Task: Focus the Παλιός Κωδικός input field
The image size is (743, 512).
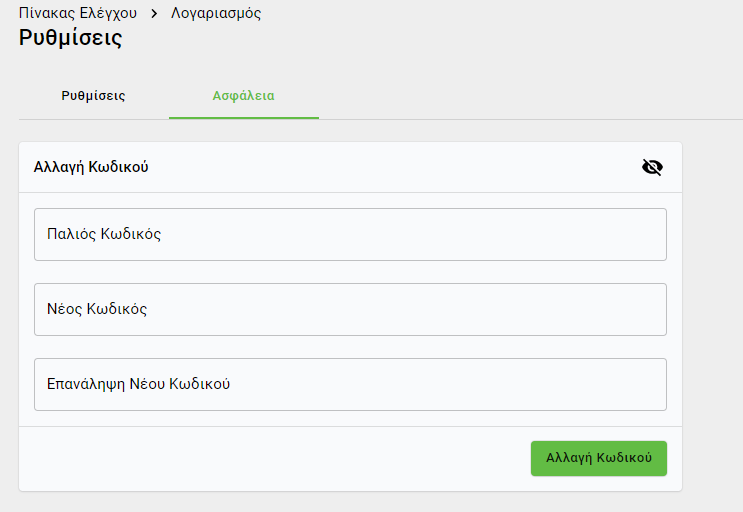Action: [350, 234]
